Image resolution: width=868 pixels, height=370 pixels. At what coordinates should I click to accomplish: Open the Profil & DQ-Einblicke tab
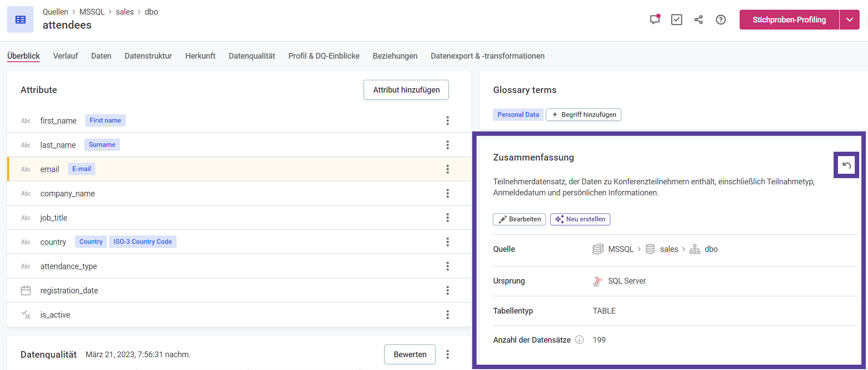[324, 56]
